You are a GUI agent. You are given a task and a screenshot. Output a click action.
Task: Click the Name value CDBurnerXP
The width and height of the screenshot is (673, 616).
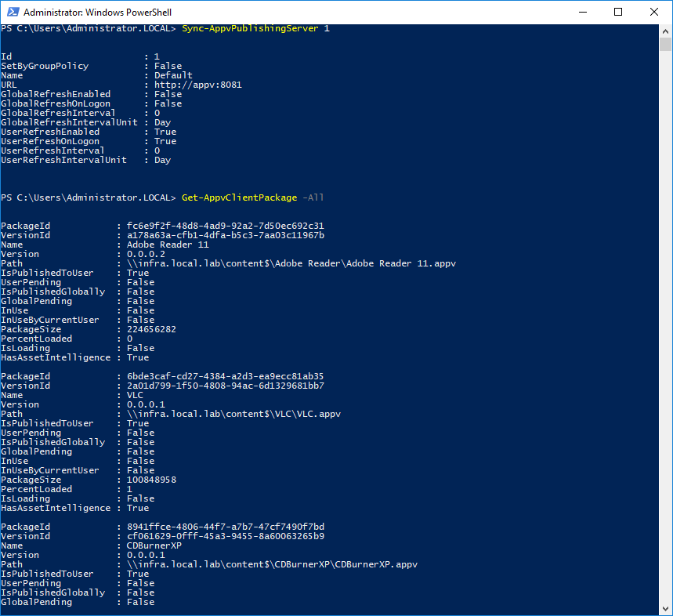(154, 546)
